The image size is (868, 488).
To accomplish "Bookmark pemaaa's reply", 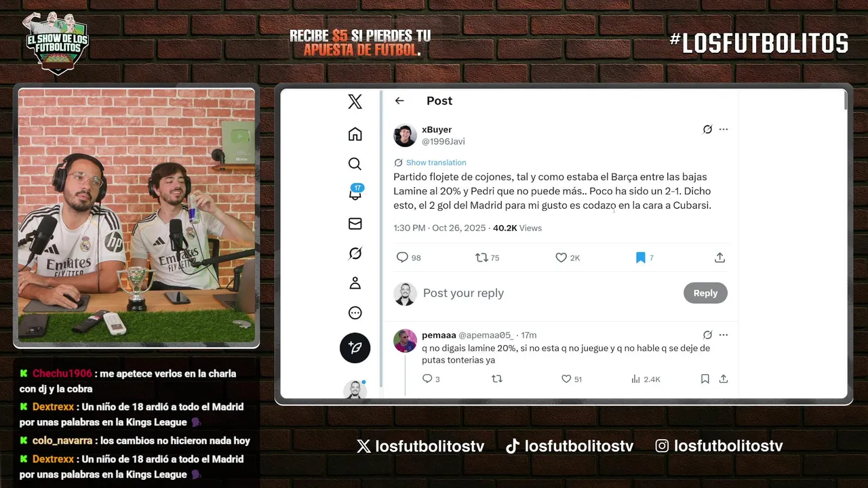I will point(705,379).
